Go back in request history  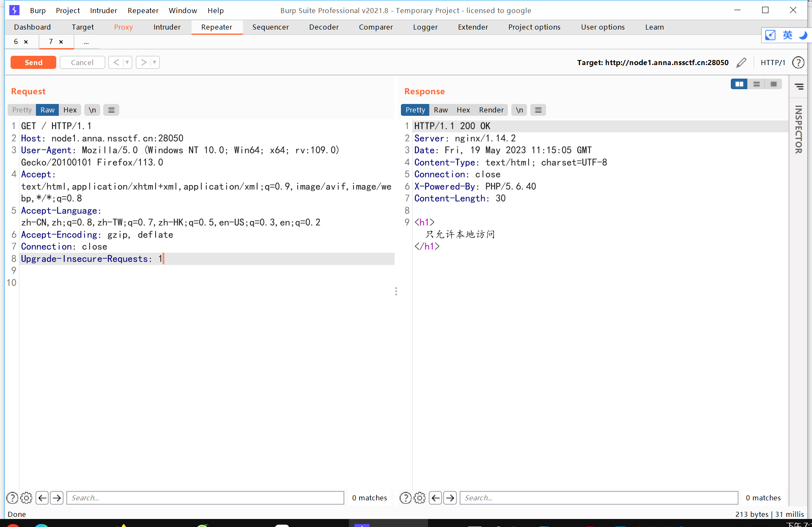point(116,63)
